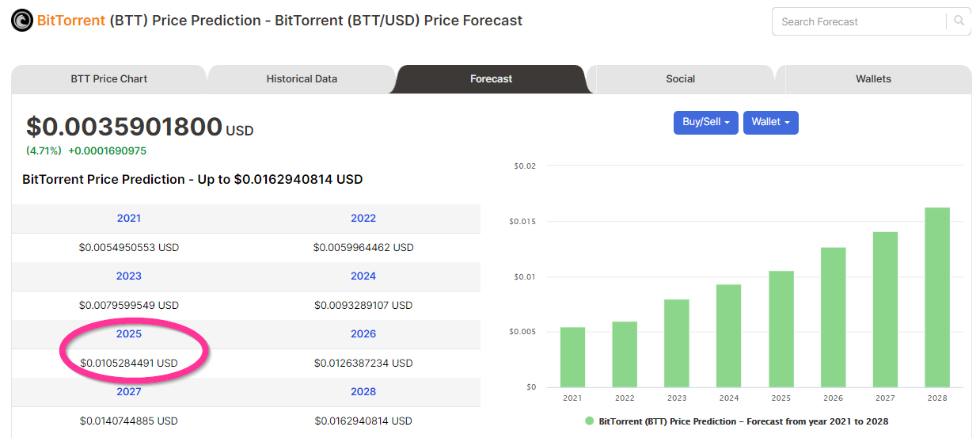Click the value $0.0105284491 USD
980x438 pixels.
coord(129,364)
